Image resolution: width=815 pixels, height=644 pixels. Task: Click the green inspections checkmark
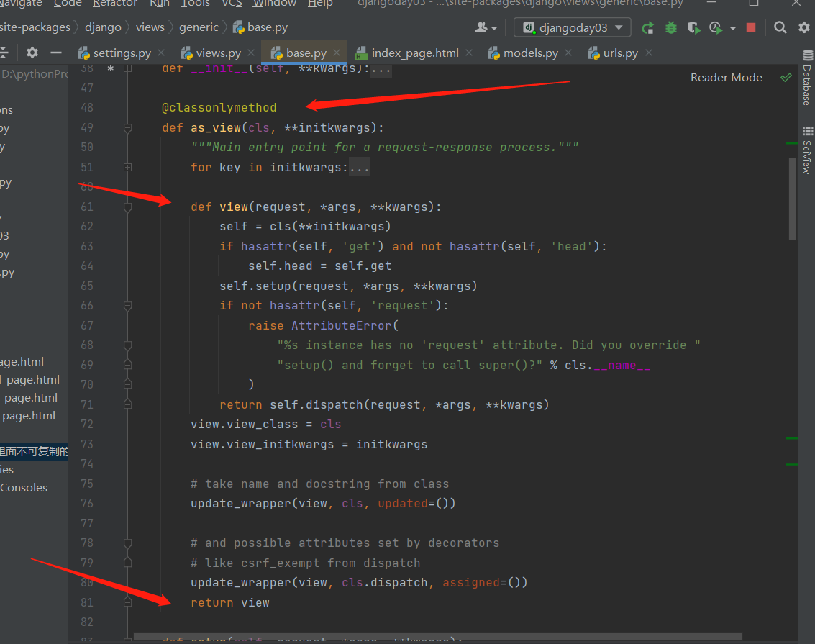click(x=786, y=78)
